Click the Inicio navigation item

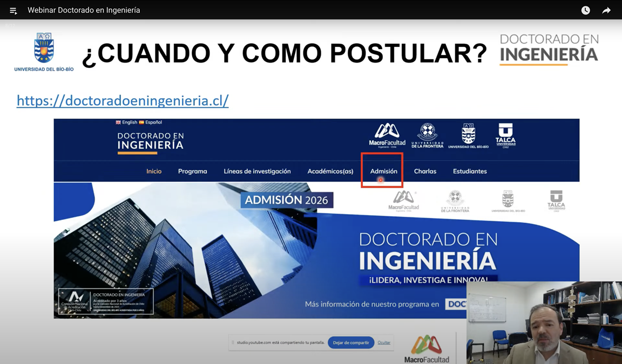pos(154,171)
